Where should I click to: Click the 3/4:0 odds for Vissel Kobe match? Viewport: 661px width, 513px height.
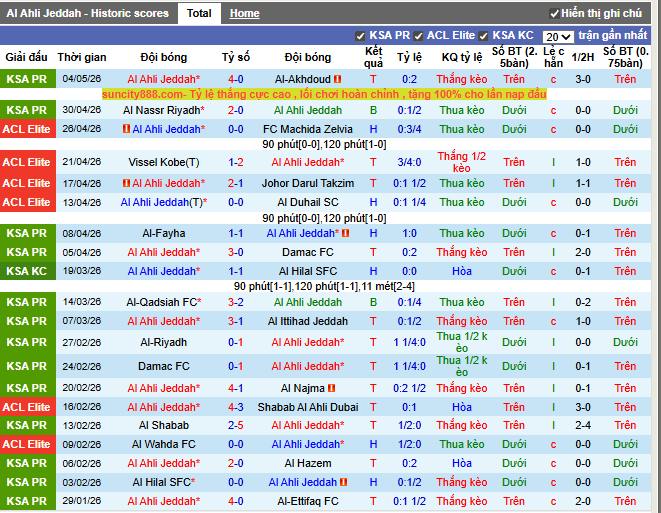409,162
